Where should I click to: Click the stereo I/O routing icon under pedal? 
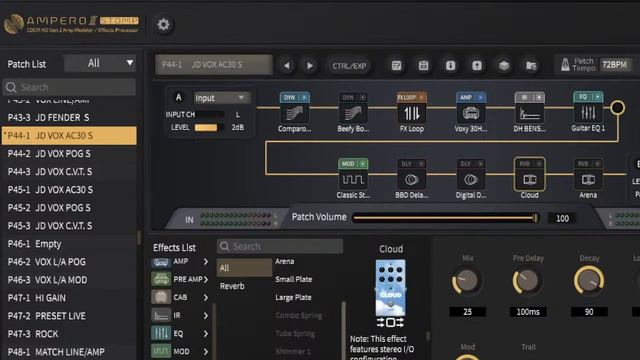[390, 322]
